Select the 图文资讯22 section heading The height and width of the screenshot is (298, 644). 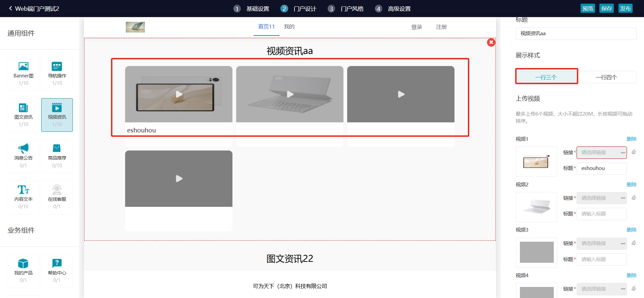click(290, 258)
